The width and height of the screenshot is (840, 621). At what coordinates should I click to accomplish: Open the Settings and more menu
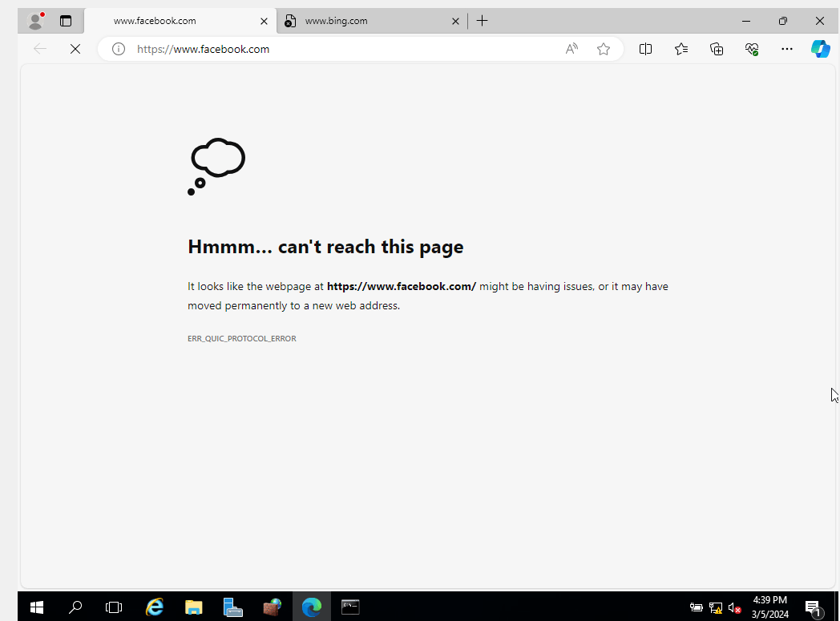(786, 49)
